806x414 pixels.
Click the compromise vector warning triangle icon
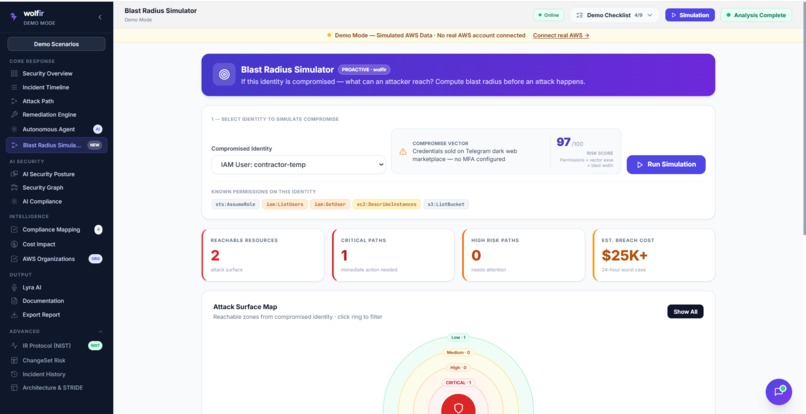[402, 152]
